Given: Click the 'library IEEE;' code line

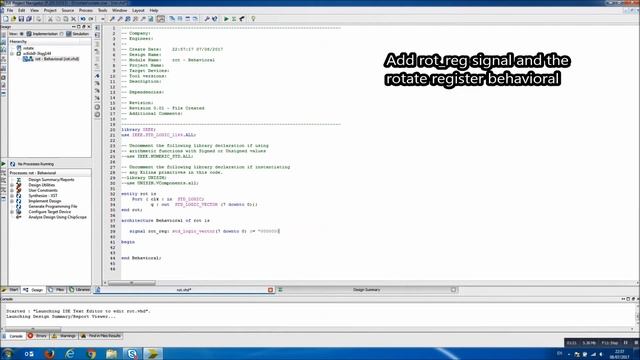Looking at the screenshot, I should [138, 129].
